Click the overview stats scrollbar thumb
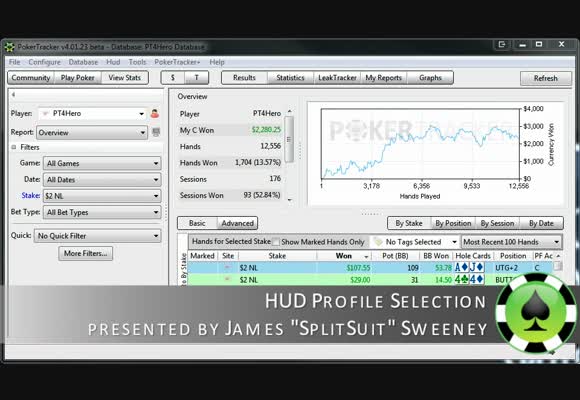 click(289, 139)
